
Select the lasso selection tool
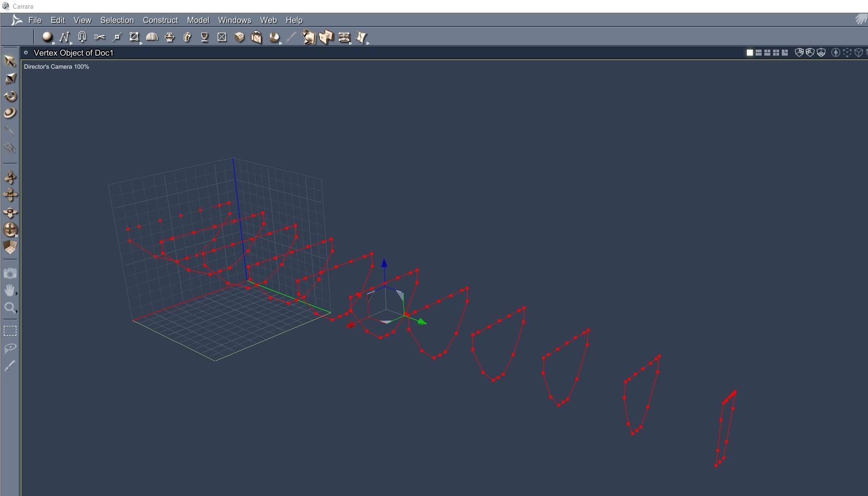pos(10,348)
